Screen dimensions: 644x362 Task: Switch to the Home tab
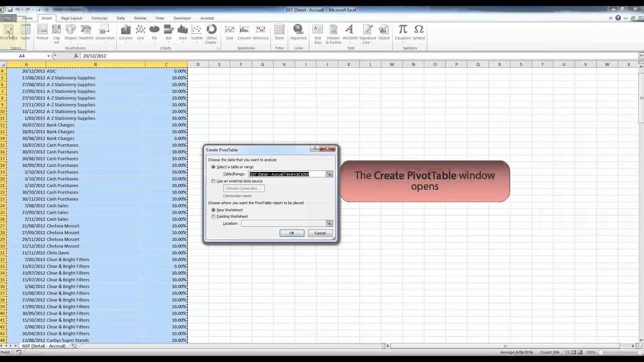(x=27, y=18)
